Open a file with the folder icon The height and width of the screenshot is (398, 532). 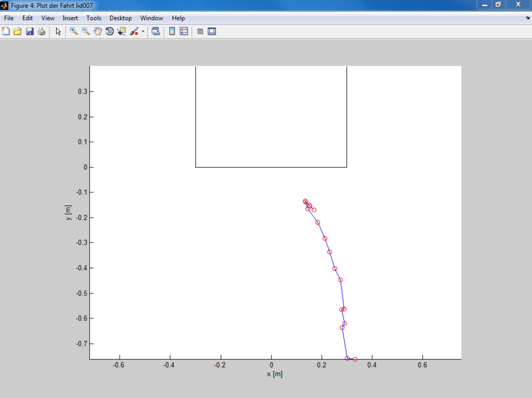pos(18,31)
